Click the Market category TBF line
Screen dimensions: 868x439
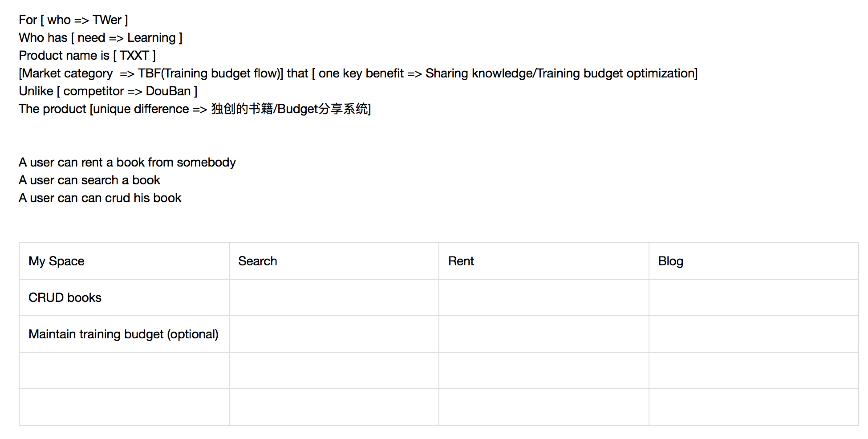pyautogui.click(x=358, y=73)
